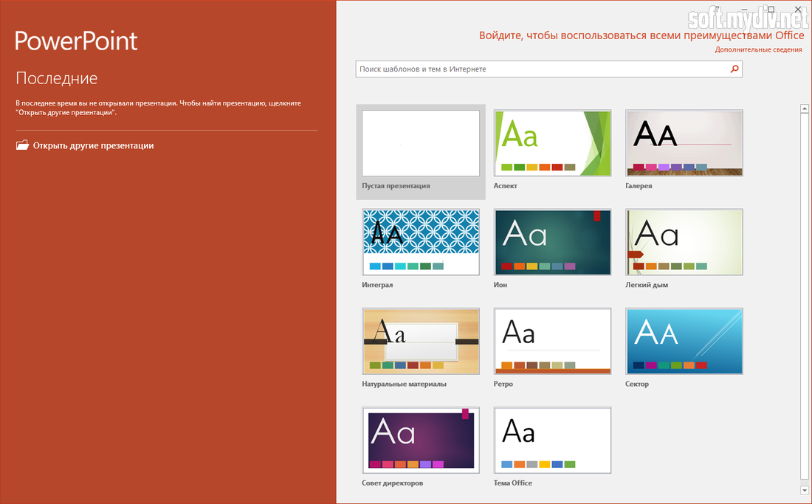Pick the Ион theme thumbnail
The height and width of the screenshot is (504, 812).
pyautogui.click(x=552, y=242)
